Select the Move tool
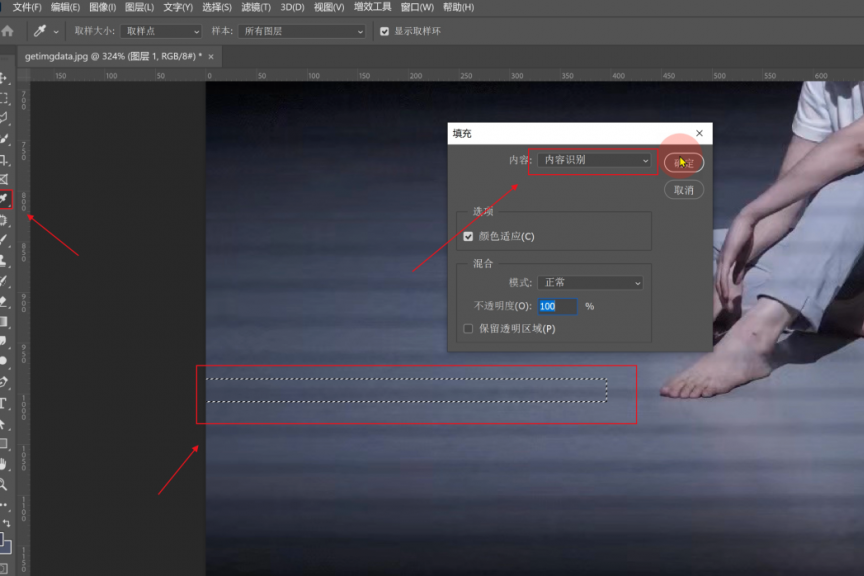The height and width of the screenshot is (576, 864). [x=4, y=78]
